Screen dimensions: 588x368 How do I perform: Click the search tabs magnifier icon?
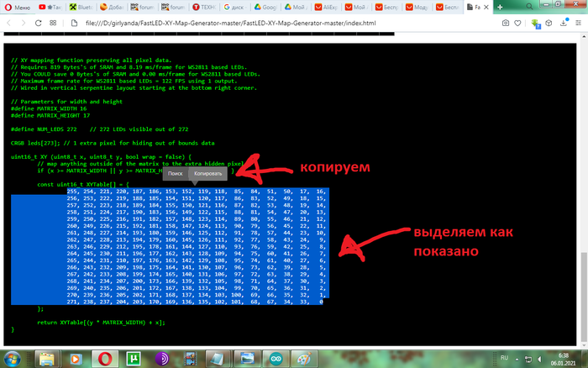529,7
